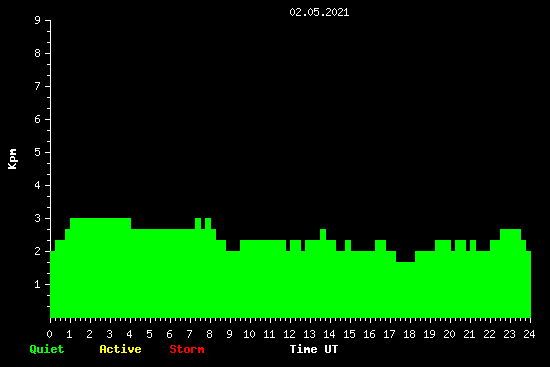
Task: Click the hour 12 tick label
Action: tap(289, 334)
